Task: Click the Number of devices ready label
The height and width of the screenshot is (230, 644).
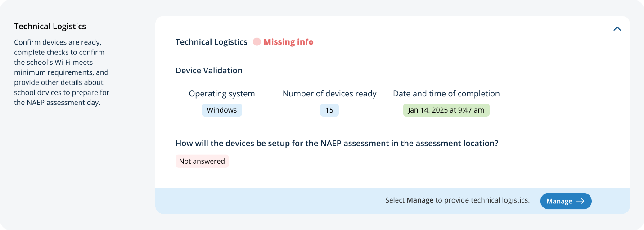Action: coord(329,94)
